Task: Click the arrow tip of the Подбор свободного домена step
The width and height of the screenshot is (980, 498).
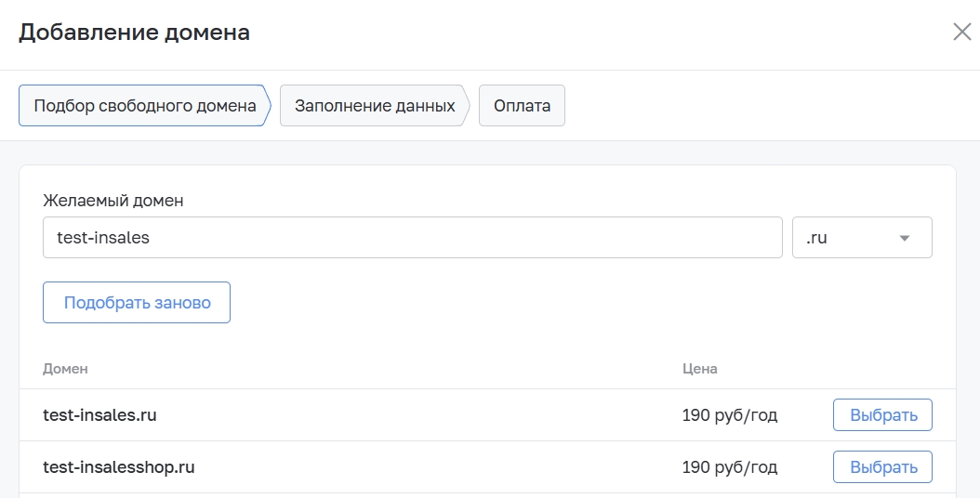Action: tap(268, 106)
